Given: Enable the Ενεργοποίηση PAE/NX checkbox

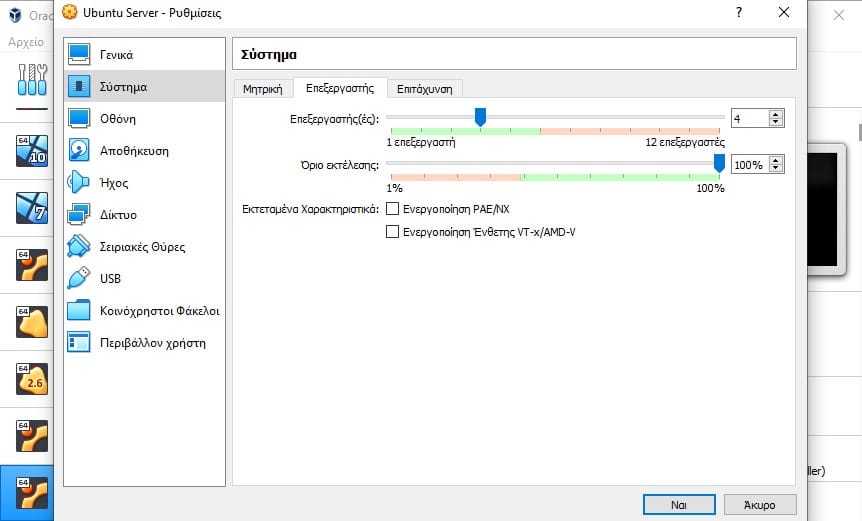Looking at the screenshot, I should click(393, 209).
